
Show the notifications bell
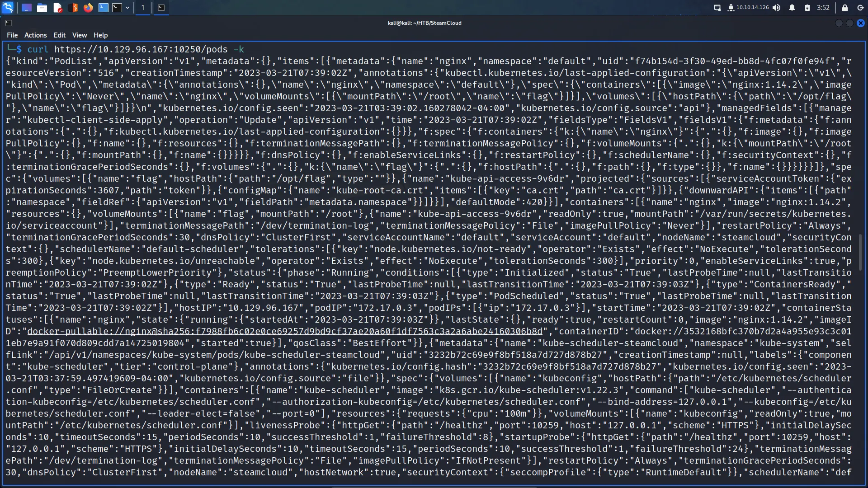(x=792, y=8)
